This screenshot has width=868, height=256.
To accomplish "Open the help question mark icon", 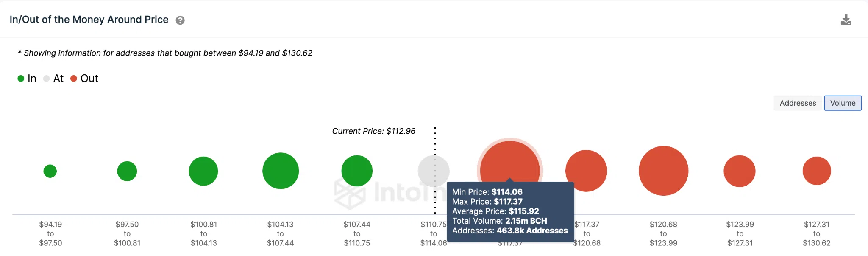I will [180, 20].
